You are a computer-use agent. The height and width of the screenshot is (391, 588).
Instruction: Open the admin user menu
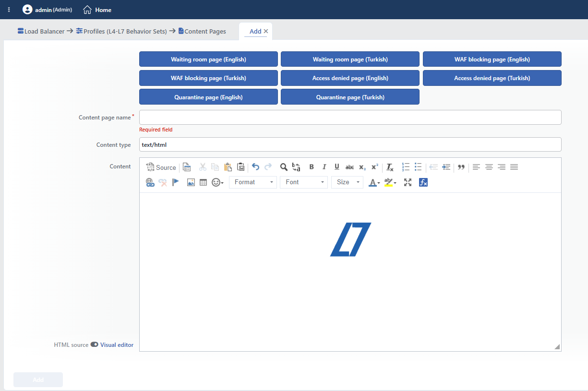pyautogui.click(x=48, y=10)
